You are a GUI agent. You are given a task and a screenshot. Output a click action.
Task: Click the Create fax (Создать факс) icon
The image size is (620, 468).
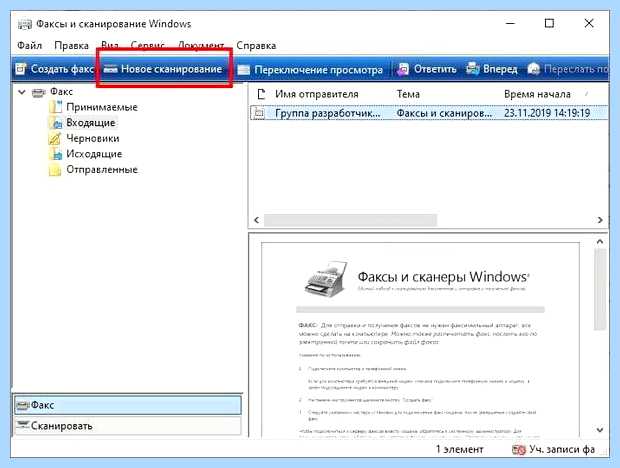click(21, 69)
